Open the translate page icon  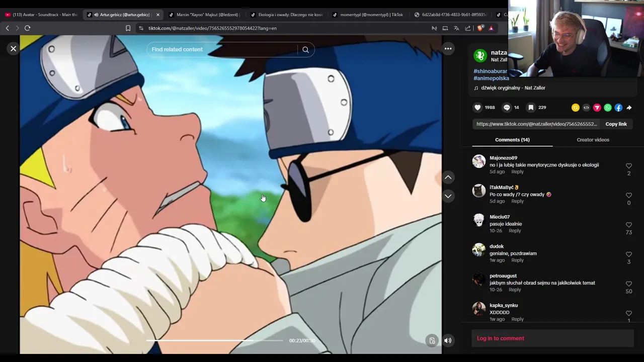[456, 28]
